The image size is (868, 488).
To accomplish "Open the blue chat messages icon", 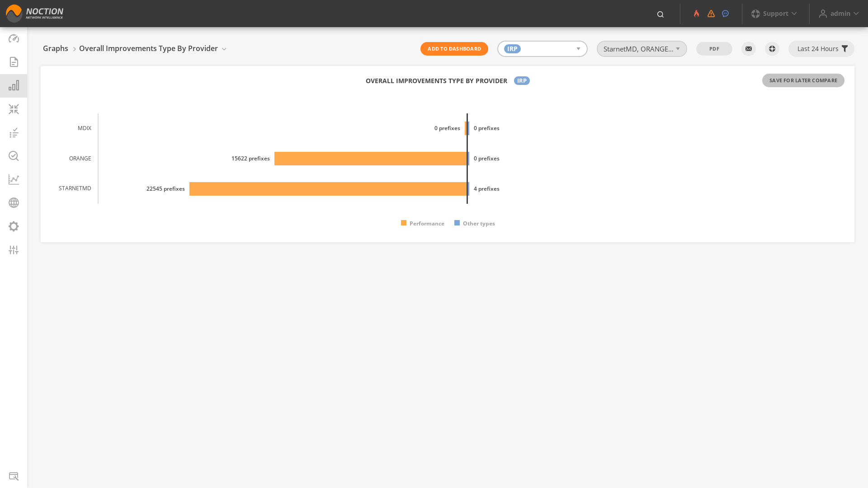I will tap(726, 14).
